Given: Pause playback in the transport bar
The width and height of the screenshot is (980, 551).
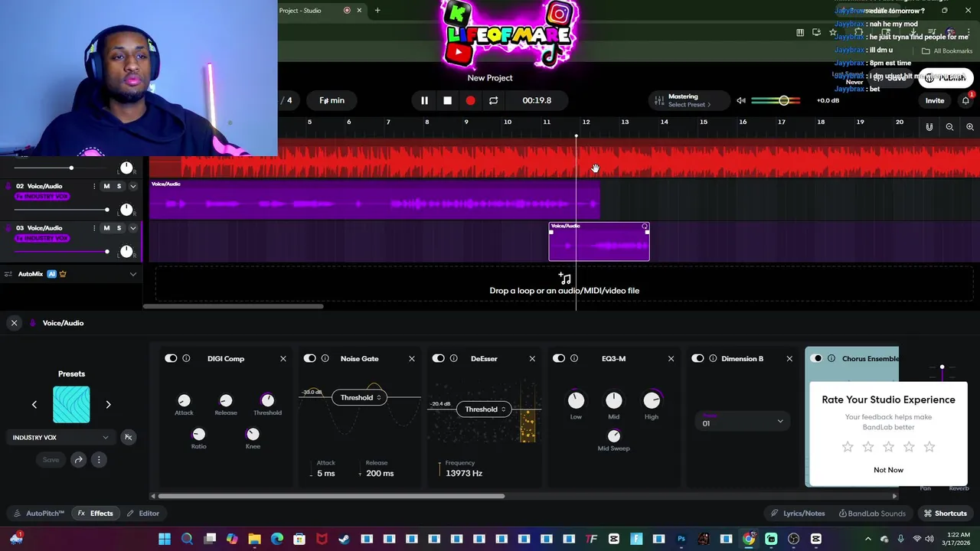Looking at the screenshot, I should [424, 100].
